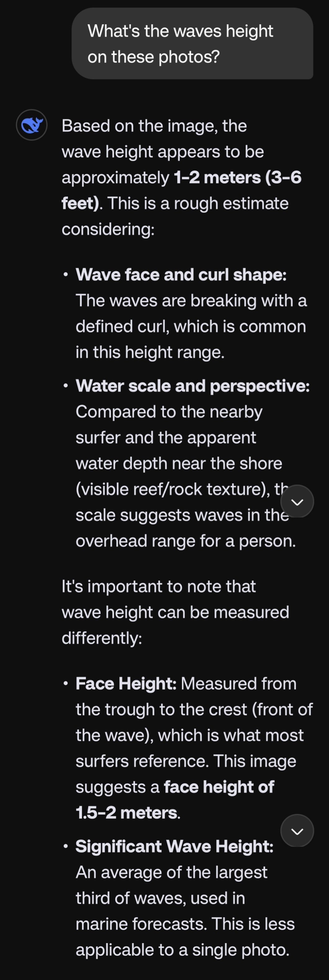Click the "applicable to a single photo." line
This screenshot has width=329, height=980.
click(182, 950)
